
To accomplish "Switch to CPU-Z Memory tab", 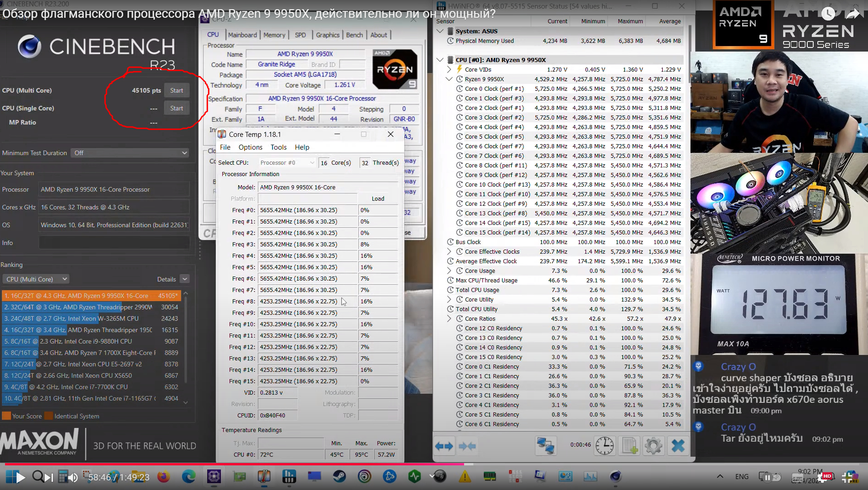I will (x=274, y=35).
